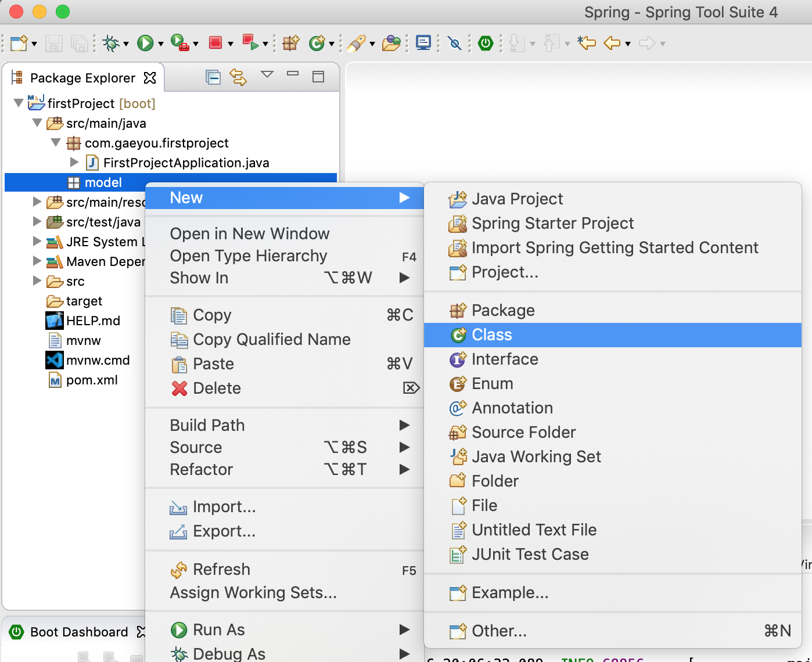Open Package Explorer View Menu triangle
Viewport: 812px width, 662px height.
(x=267, y=74)
